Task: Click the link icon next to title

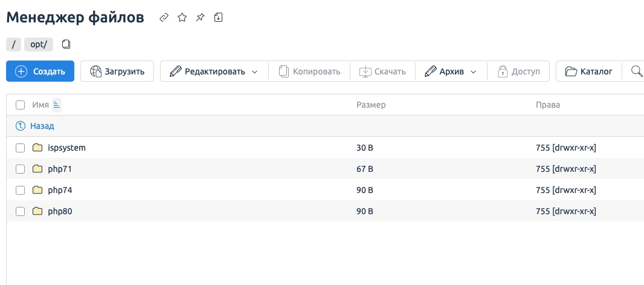Action: coord(163,18)
